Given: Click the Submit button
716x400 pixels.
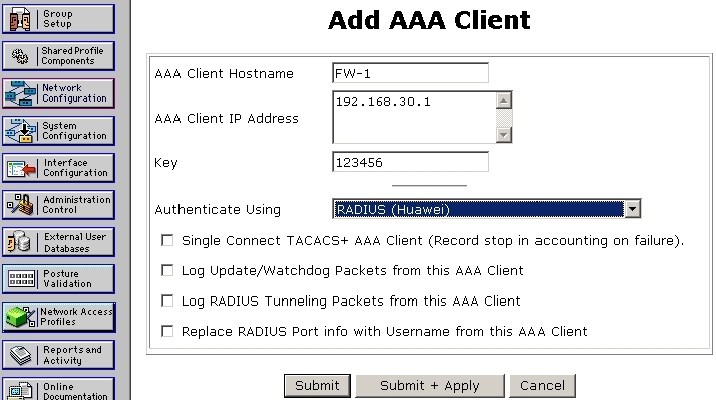Looking at the screenshot, I should [x=317, y=386].
